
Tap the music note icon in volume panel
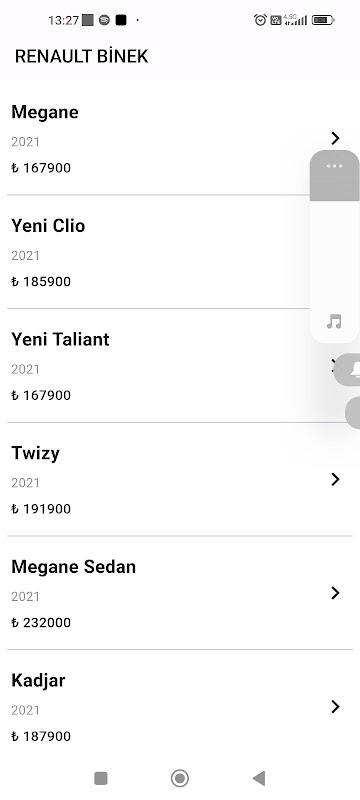pyautogui.click(x=334, y=322)
